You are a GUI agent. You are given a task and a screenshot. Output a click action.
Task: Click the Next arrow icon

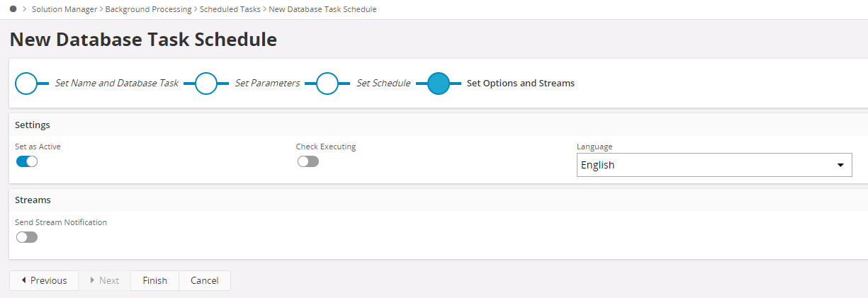(x=92, y=280)
